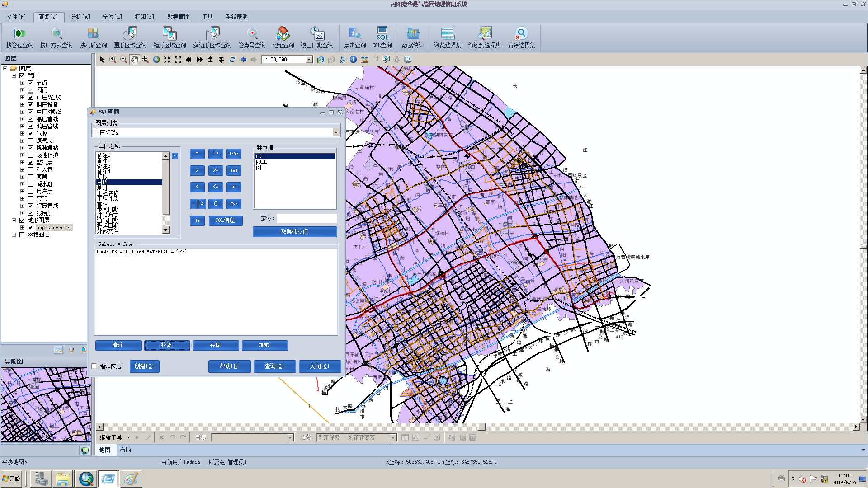Click the XY coordinate locate icon
The image size is (868, 488).
[x=343, y=60]
